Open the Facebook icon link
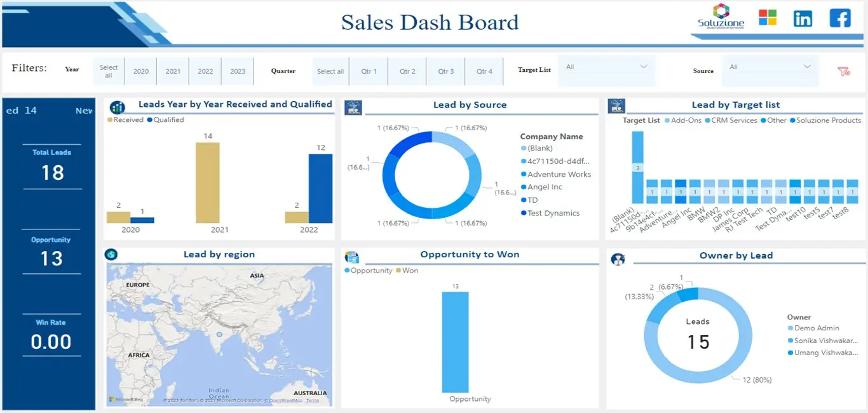The width and height of the screenshot is (868, 413). coord(840,18)
